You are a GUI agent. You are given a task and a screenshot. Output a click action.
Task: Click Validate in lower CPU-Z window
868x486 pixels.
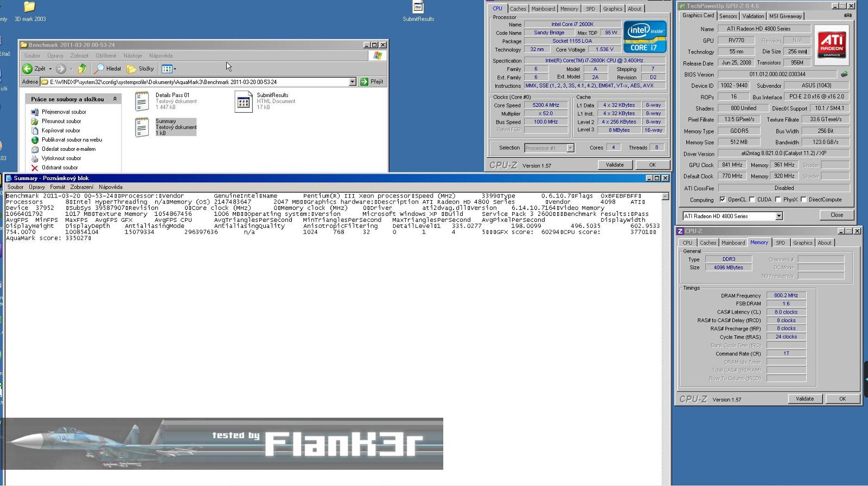(805, 399)
